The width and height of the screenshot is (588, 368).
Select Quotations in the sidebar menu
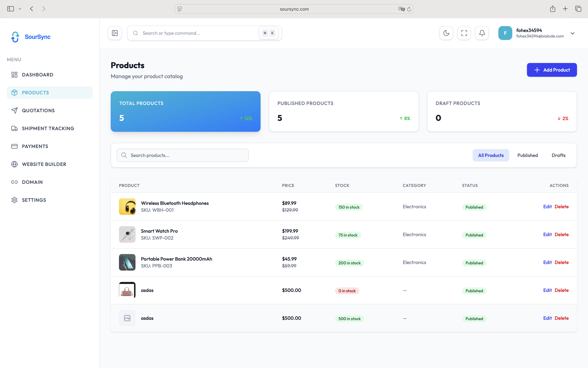pos(38,110)
